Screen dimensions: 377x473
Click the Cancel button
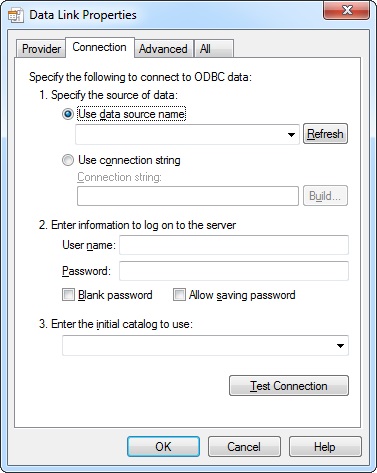[x=244, y=447]
